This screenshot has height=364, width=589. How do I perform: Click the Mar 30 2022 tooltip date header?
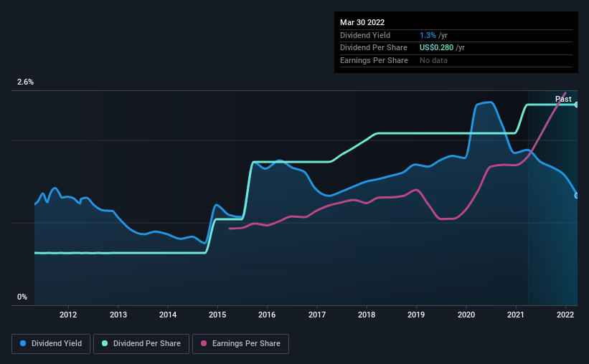[x=362, y=22]
